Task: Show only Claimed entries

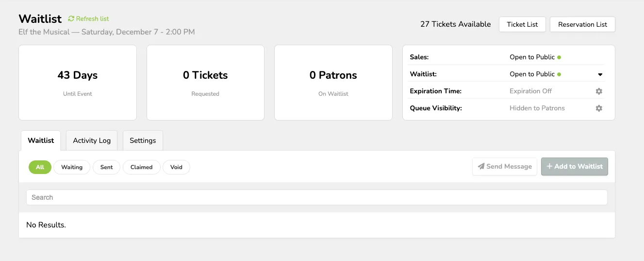Action: [142, 167]
